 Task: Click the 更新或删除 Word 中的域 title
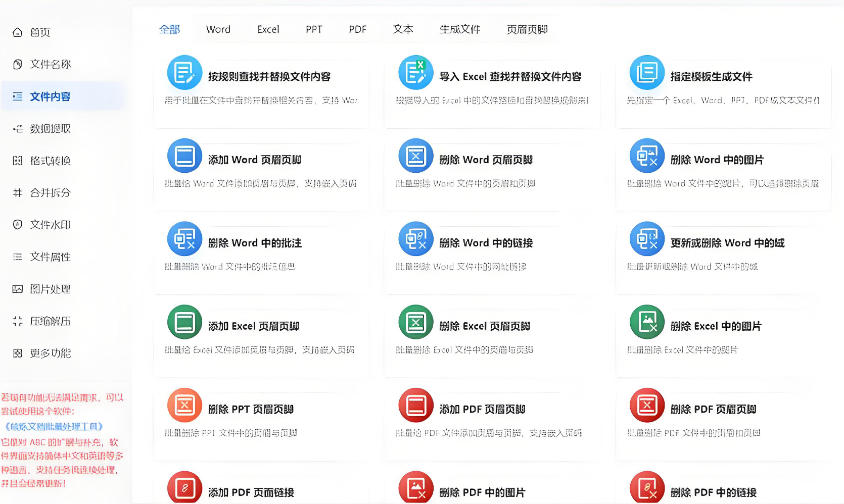coord(727,243)
